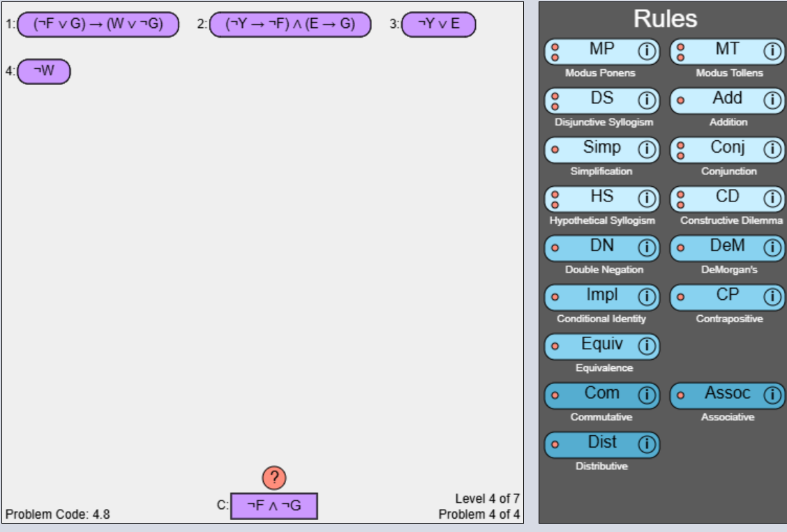Select the Associative rule
The height and width of the screenshot is (532, 787).
tap(724, 393)
